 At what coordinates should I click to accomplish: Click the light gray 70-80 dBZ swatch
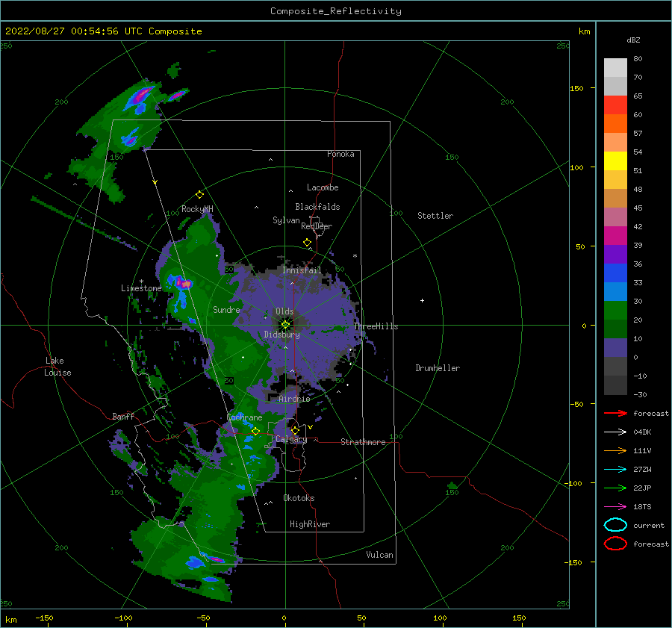click(615, 68)
